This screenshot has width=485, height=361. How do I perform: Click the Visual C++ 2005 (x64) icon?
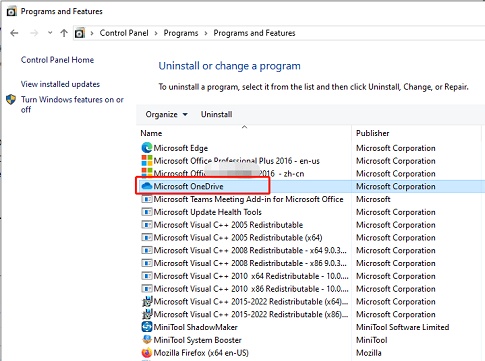tap(147, 237)
